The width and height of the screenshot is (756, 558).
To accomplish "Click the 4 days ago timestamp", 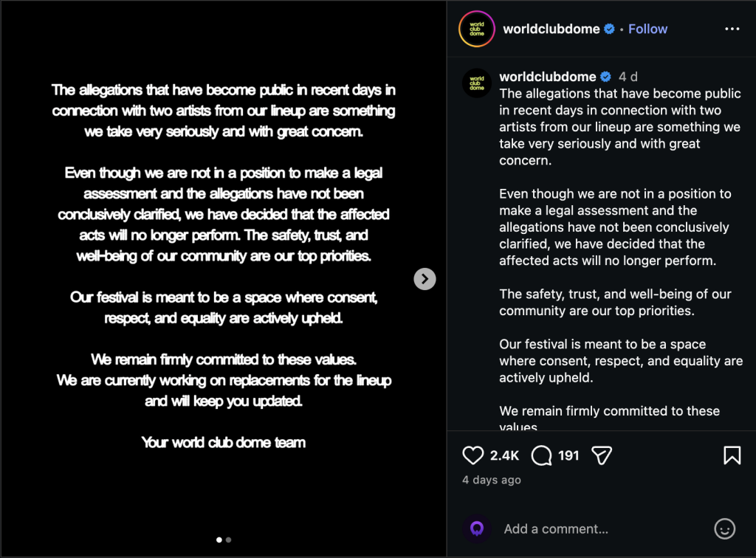I will point(490,480).
